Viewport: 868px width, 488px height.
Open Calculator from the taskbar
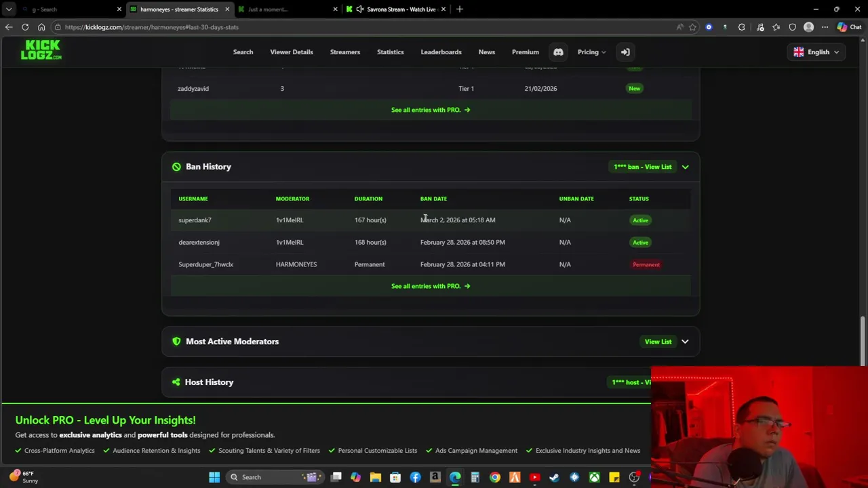[x=475, y=477]
